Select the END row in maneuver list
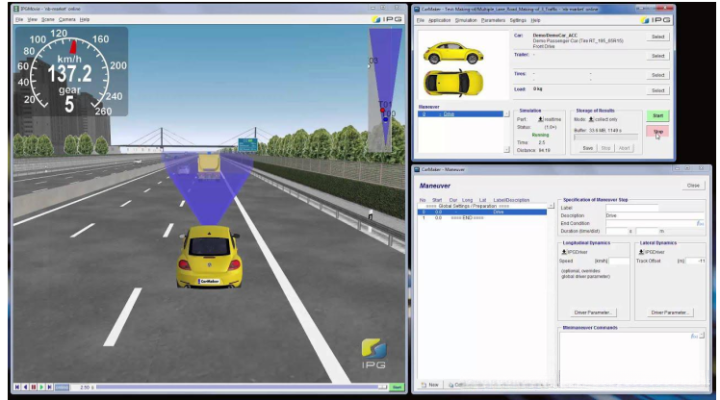The image size is (720, 400). [482, 218]
